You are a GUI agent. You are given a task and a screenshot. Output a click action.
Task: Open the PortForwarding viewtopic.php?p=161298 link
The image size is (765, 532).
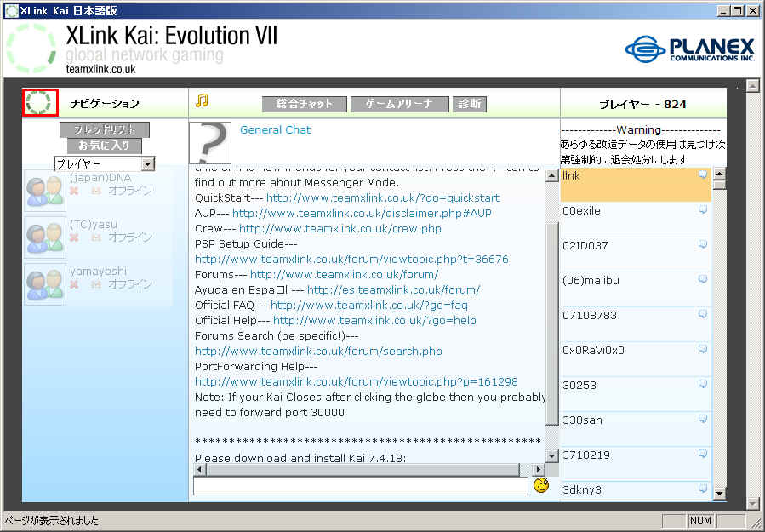click(x=357, y=381)
